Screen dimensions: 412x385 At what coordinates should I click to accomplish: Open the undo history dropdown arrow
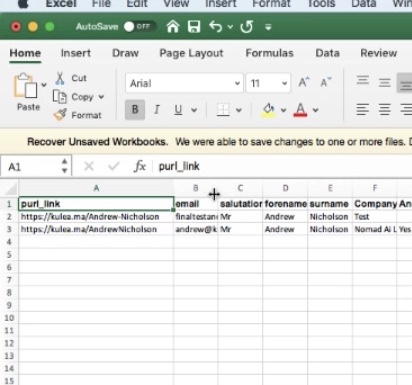click(230, 27)
